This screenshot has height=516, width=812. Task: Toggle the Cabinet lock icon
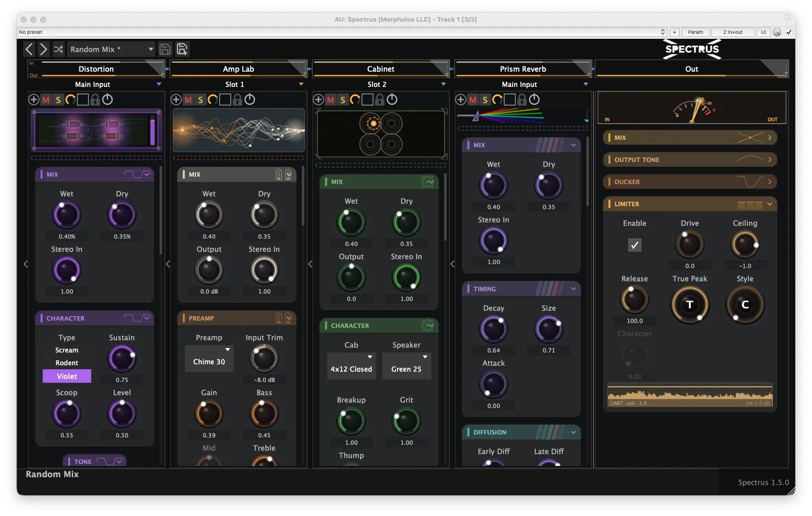(x=380, y=100)
